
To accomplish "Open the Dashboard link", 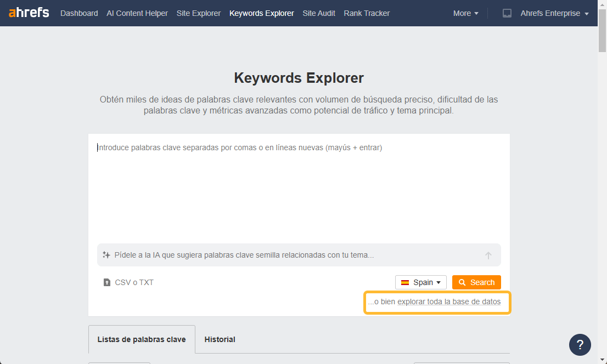I will click(x=79, y=13).
